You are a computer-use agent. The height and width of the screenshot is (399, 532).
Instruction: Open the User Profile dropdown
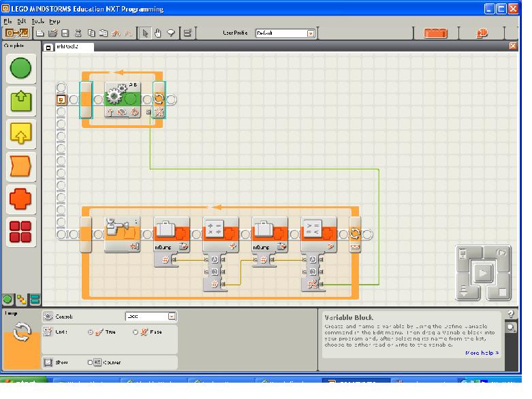[311, 33]
